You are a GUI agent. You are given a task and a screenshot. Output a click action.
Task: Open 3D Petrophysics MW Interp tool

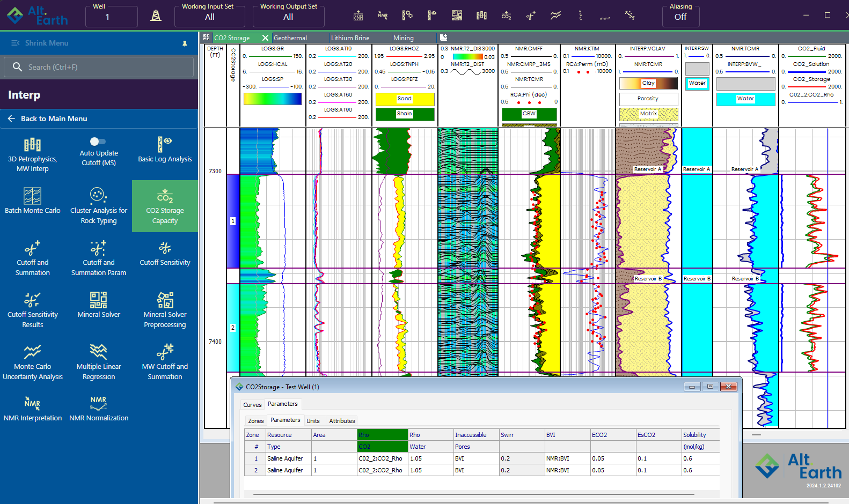pyautogui.click(x=33, y=154)
